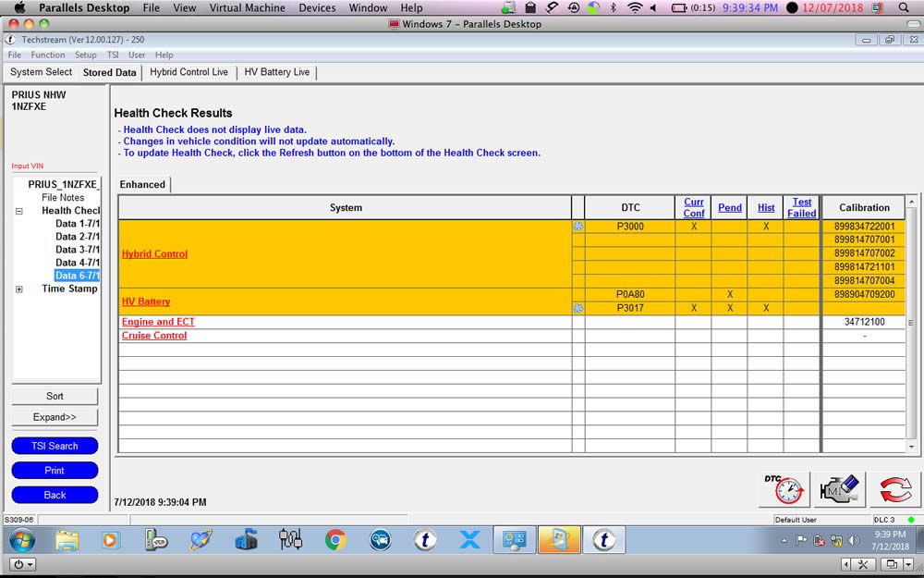The width and height of the screenshot is (924, 578).
Task: Open the Virtual Machine menu in Mac menu bar
Action: coord(247,7)
